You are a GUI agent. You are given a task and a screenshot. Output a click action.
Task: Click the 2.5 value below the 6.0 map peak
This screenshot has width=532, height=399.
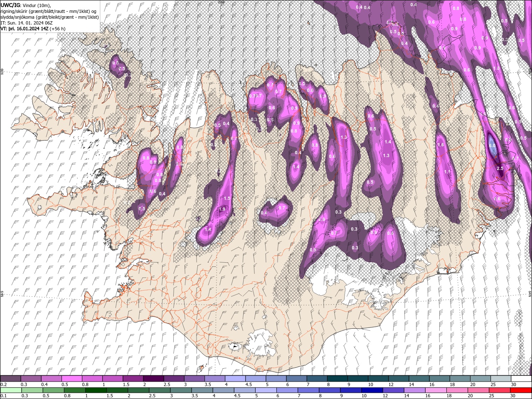click(500, 168)
